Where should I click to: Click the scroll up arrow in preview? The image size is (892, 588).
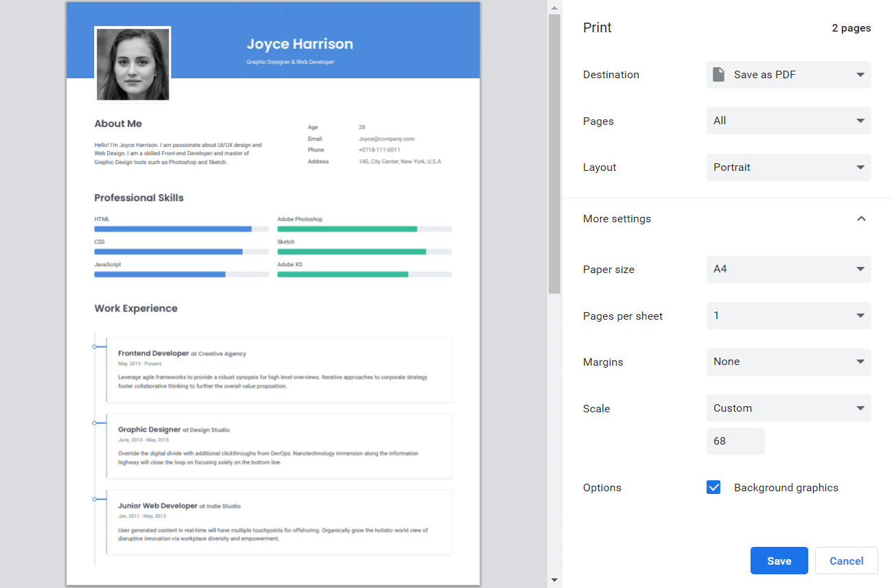click(x=554, y=6)
